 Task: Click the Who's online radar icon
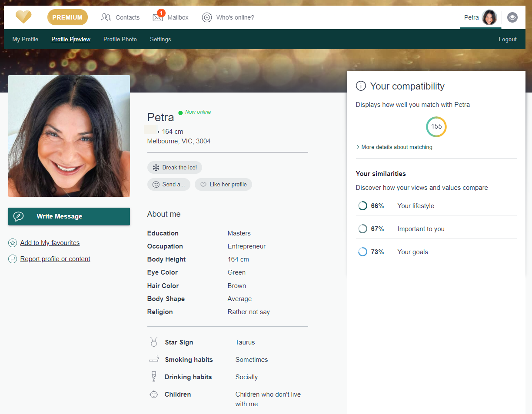(207, 17)
